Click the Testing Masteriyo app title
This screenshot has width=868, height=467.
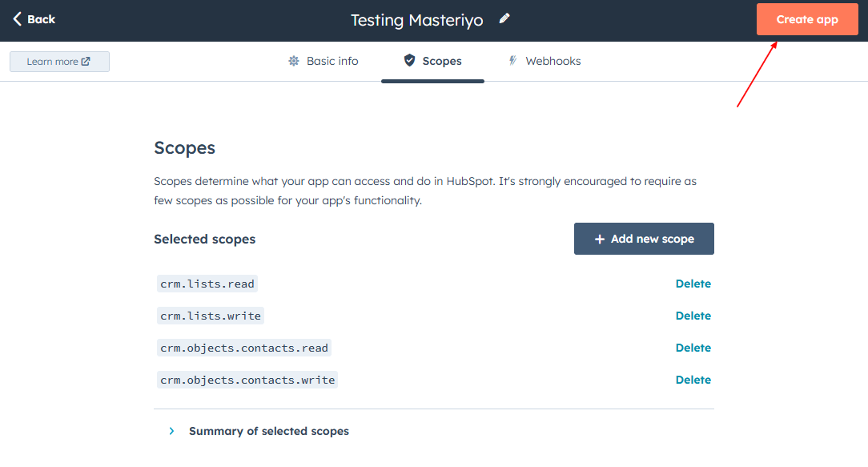click(x=417, y=20)
